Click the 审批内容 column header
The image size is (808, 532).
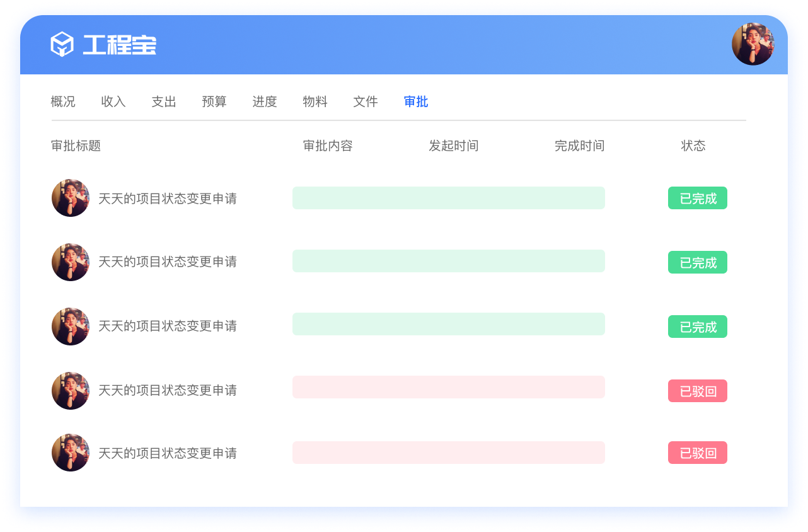pyautogui.click(x=328, y=146)
